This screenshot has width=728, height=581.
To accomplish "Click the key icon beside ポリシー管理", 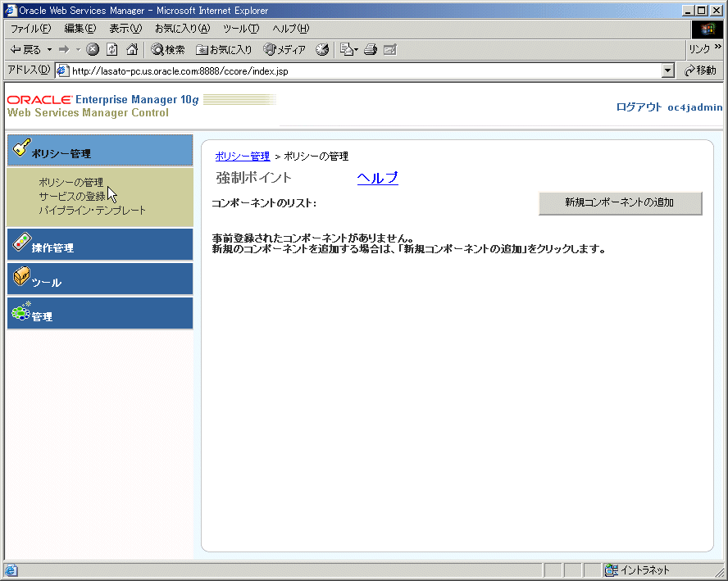I will coord(21,148).
